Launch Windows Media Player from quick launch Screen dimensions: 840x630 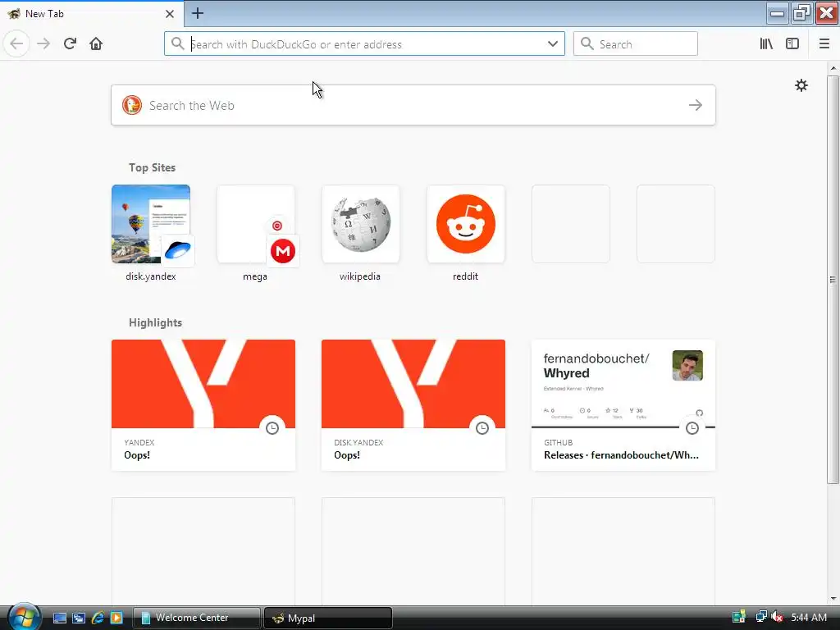116,618
